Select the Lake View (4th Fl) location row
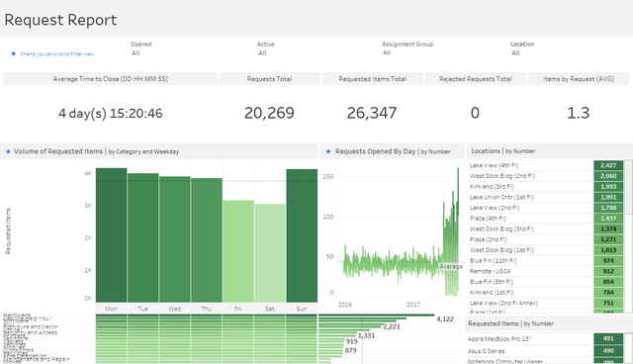This screenshot has height=364, width=633. 546,165
